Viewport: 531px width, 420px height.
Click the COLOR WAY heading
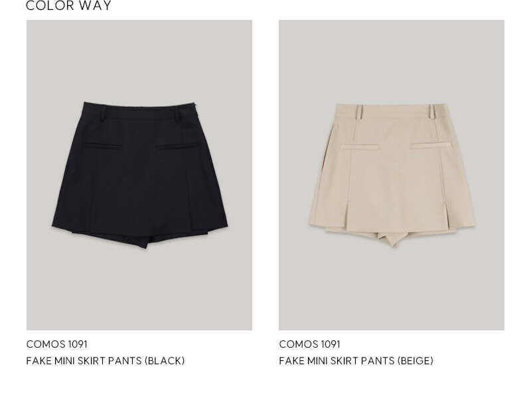coord(68,5)
